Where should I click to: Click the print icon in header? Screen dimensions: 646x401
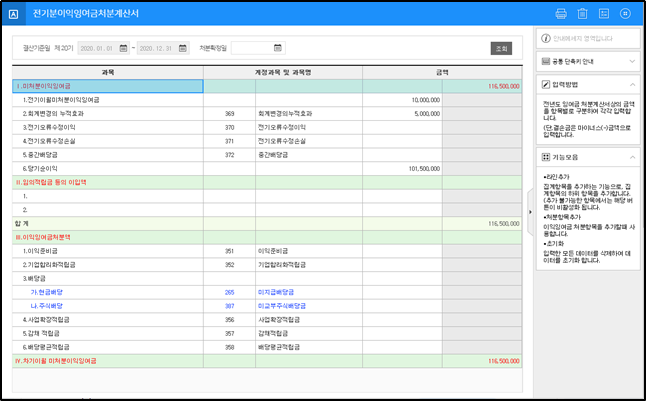coord(561,14)
